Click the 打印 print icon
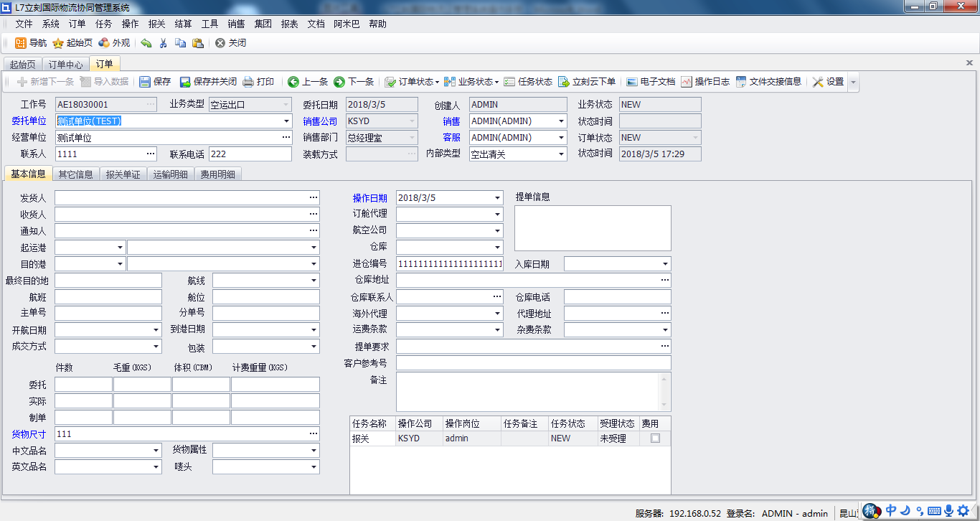The height and width of the screenshot is (521, 980). click(248, 82)
